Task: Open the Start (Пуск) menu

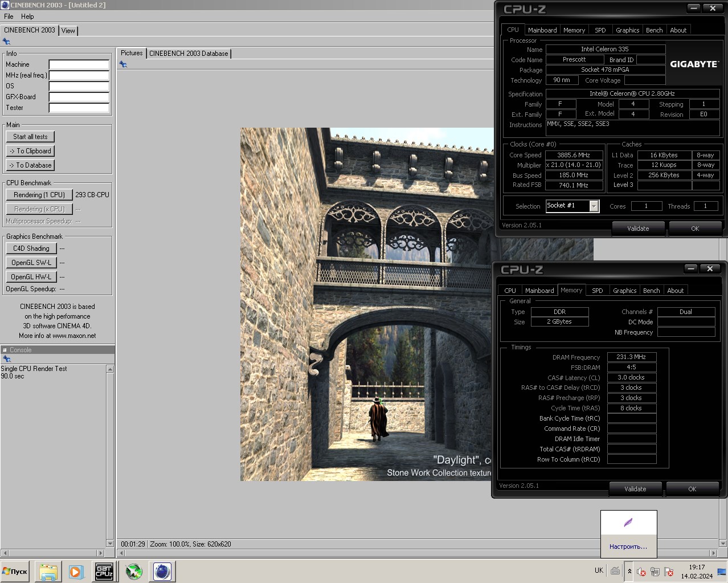Action: [15, 571]
